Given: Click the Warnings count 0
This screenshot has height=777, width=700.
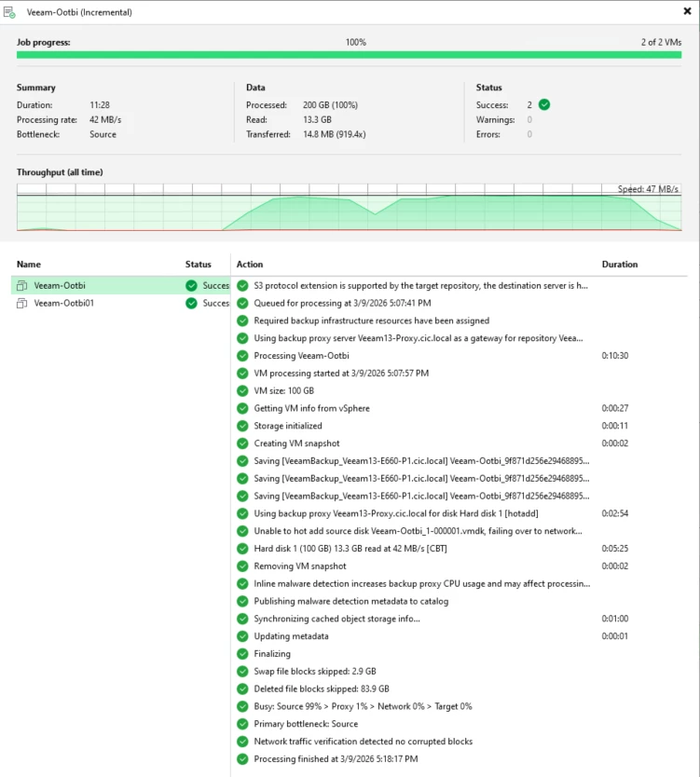Looking at the screenshot, I should 529,119.
